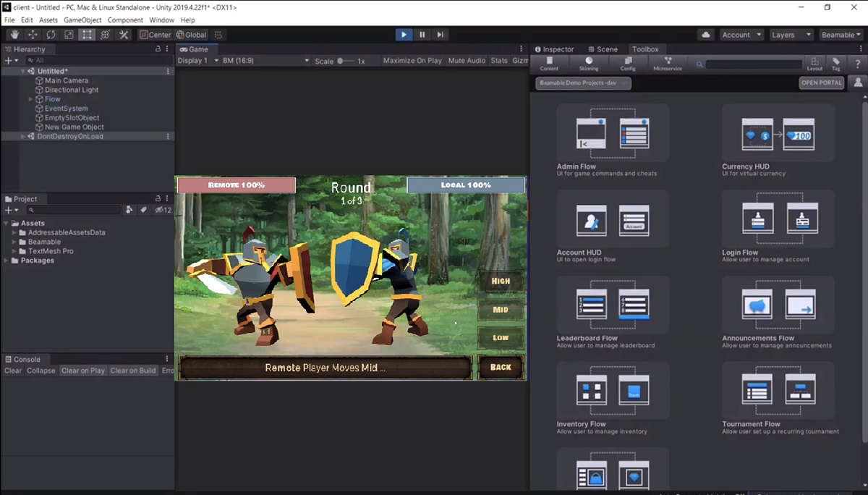Open the Layout filter in Toolbox

pyautogui.click(x=815, y=64)
